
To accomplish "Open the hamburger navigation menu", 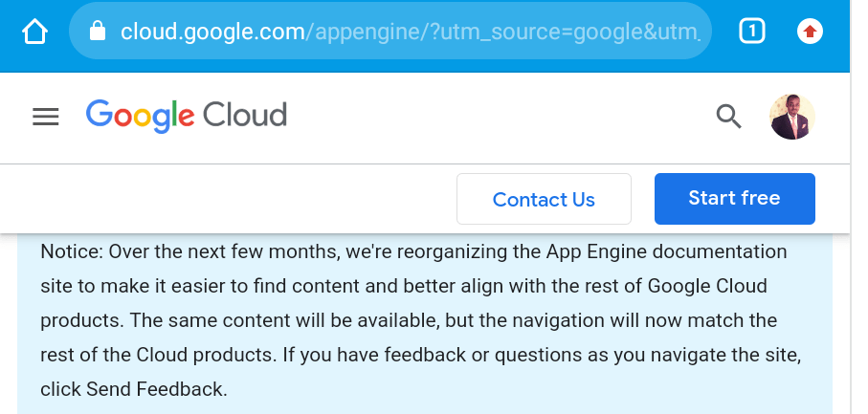I will 46,117.
